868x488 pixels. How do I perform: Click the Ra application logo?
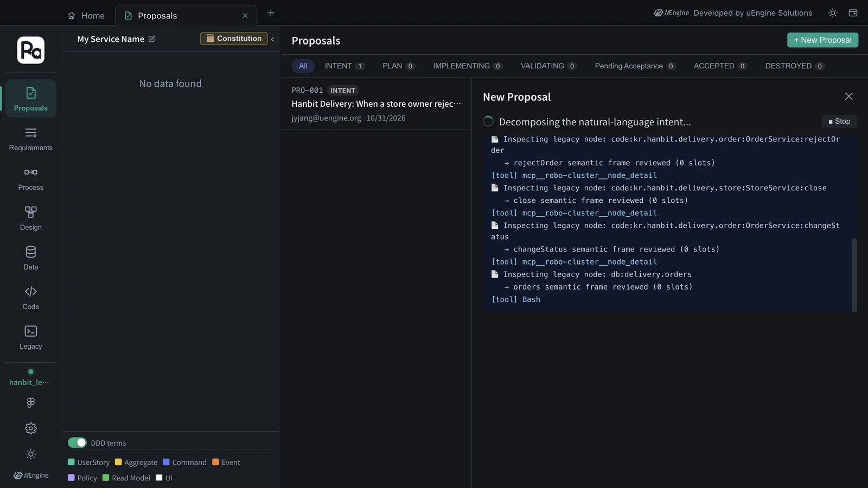(31, 50)
